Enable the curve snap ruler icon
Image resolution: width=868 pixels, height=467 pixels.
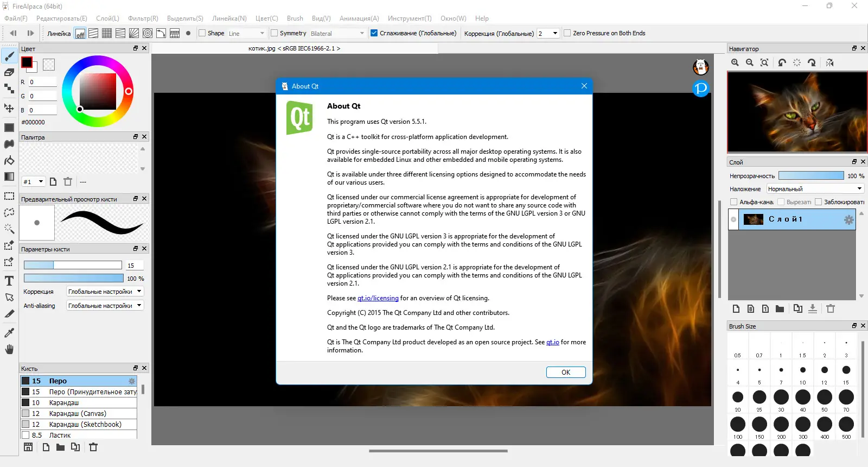click(x=161, y=33)
